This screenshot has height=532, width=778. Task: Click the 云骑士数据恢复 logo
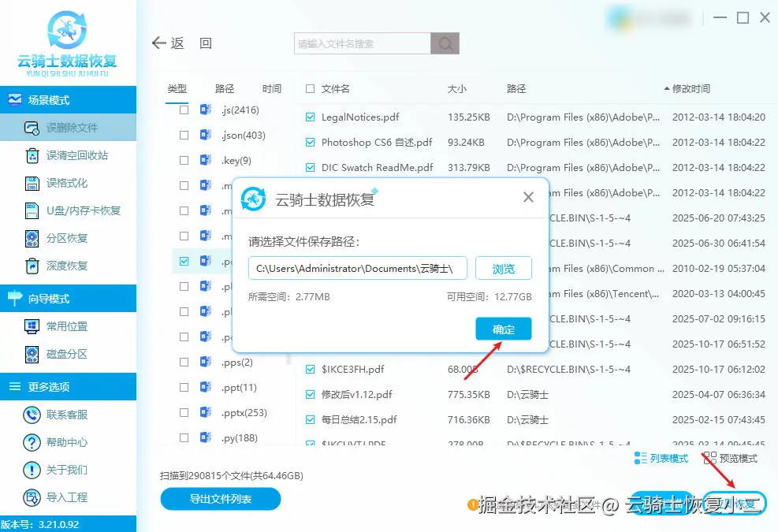point(67,43)
